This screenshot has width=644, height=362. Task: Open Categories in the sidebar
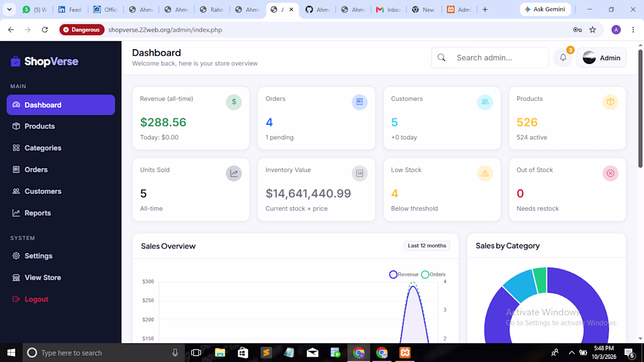point(61,148)
